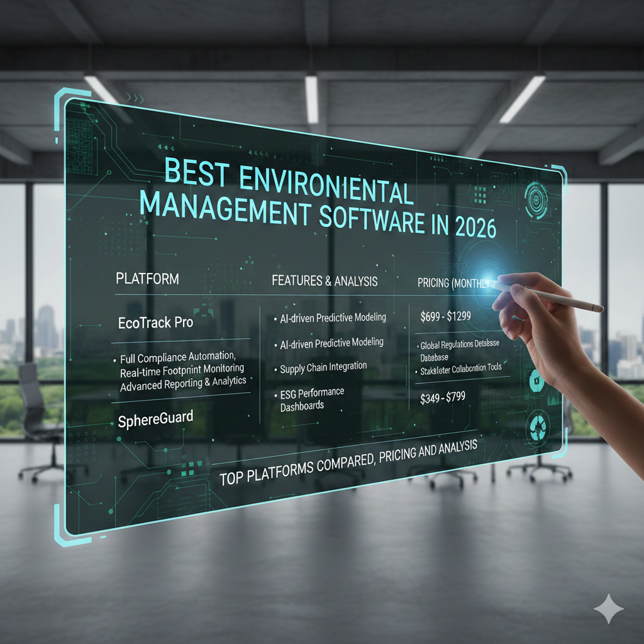This screenshot has height=644, width=644.
Task: Click the teal hexagon icon near the hand
Action: pyautogui.click(x=536, y=380)
